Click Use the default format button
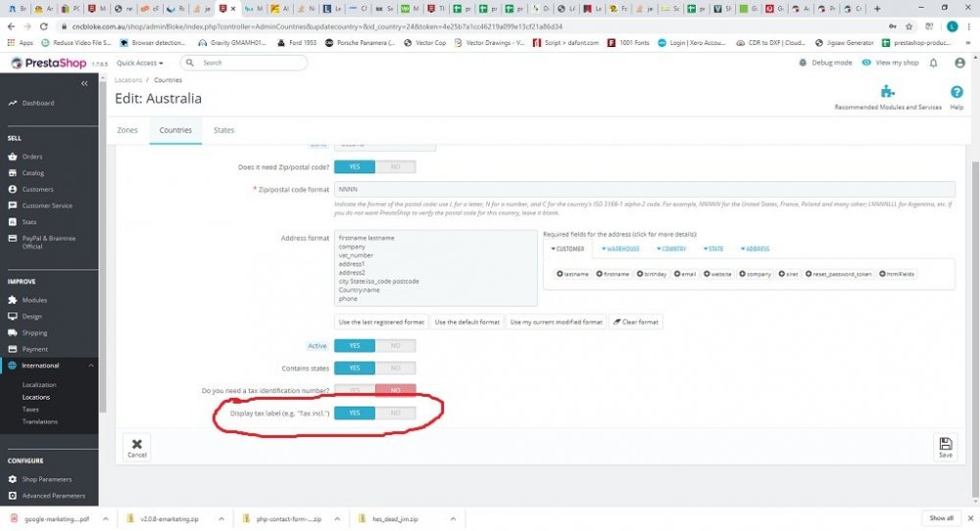Image resolution: width=980 pixels, height=531 pixels. point(466,322)
